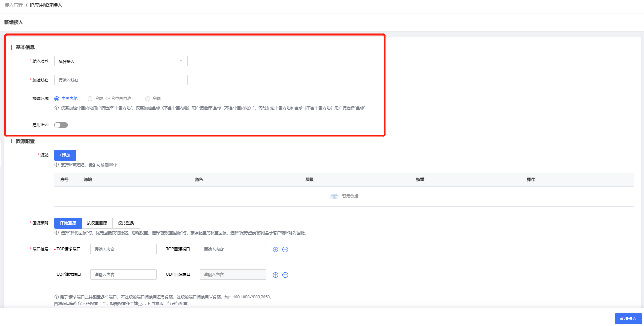Toggle the 启用IPv6 switch
The width and height of the screenshot is (644, 326).
61,125
